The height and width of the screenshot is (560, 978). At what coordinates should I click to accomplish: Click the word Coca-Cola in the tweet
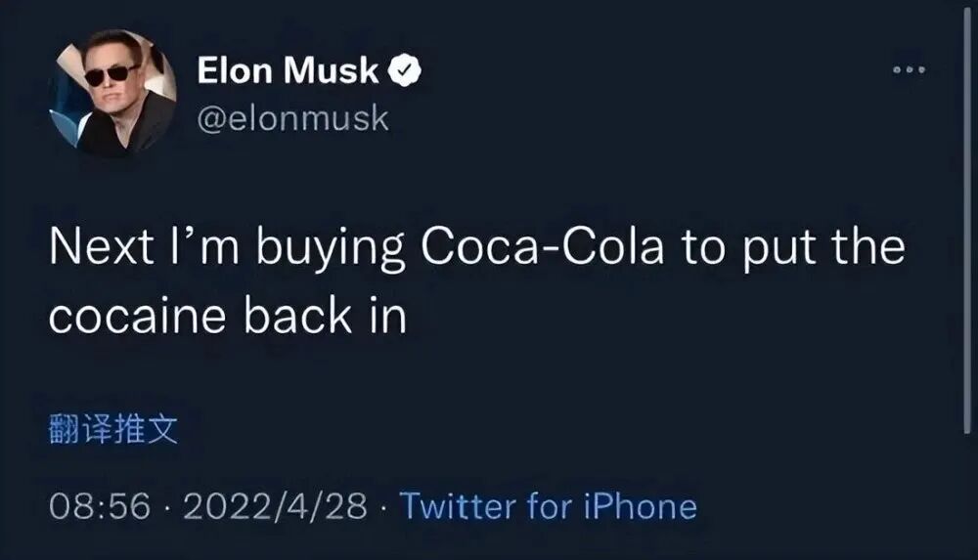(x=542, y=248)
